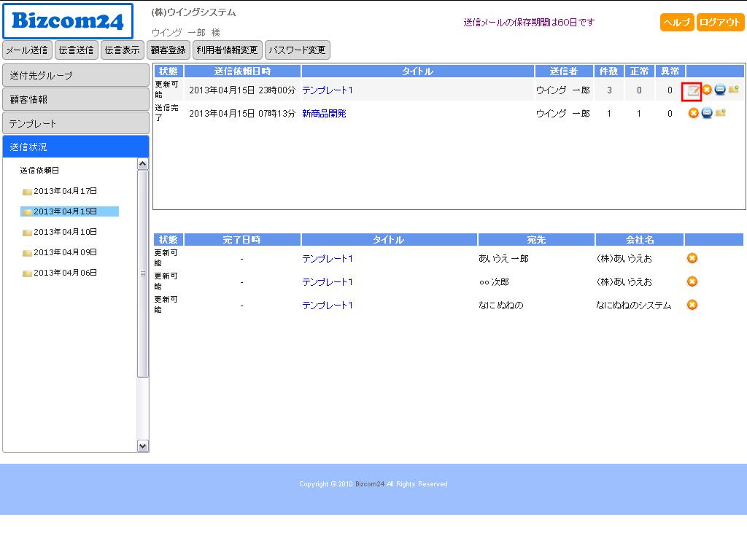Click the blue mail icon for 新商品開発

pos(707,113)
